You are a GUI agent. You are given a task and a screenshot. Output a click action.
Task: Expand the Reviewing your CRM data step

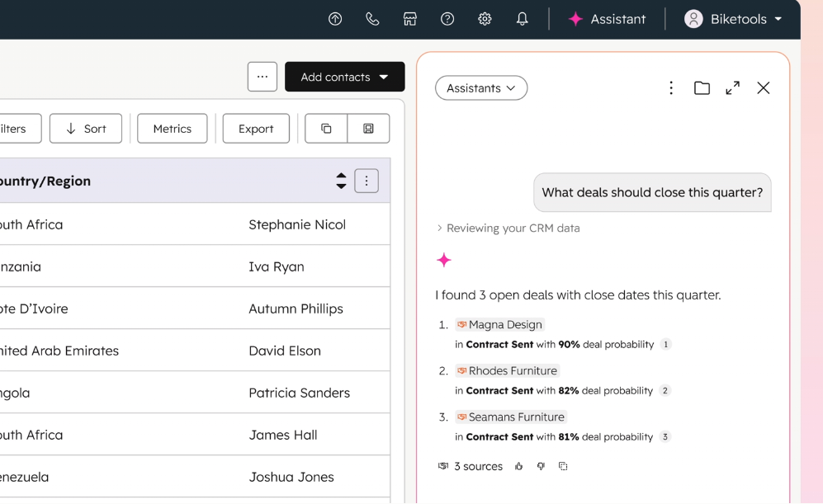tap(508, 228)
